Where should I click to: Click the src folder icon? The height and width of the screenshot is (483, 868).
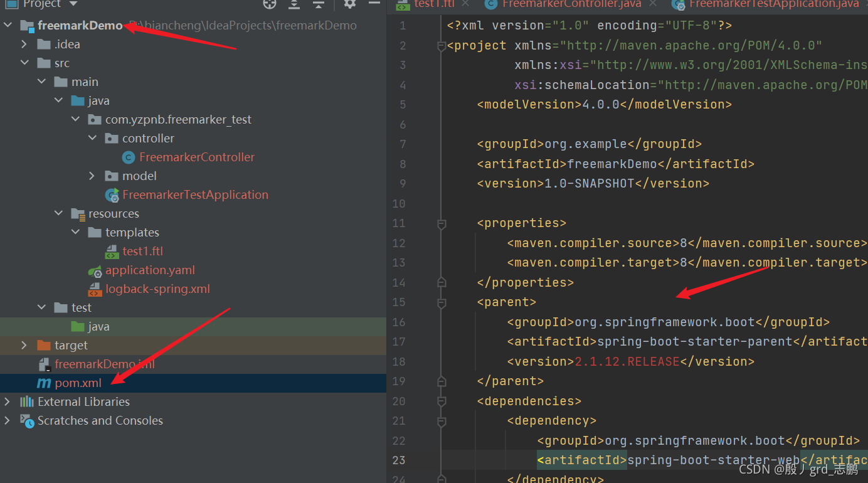pyautogui.click(x=44, y=63)
